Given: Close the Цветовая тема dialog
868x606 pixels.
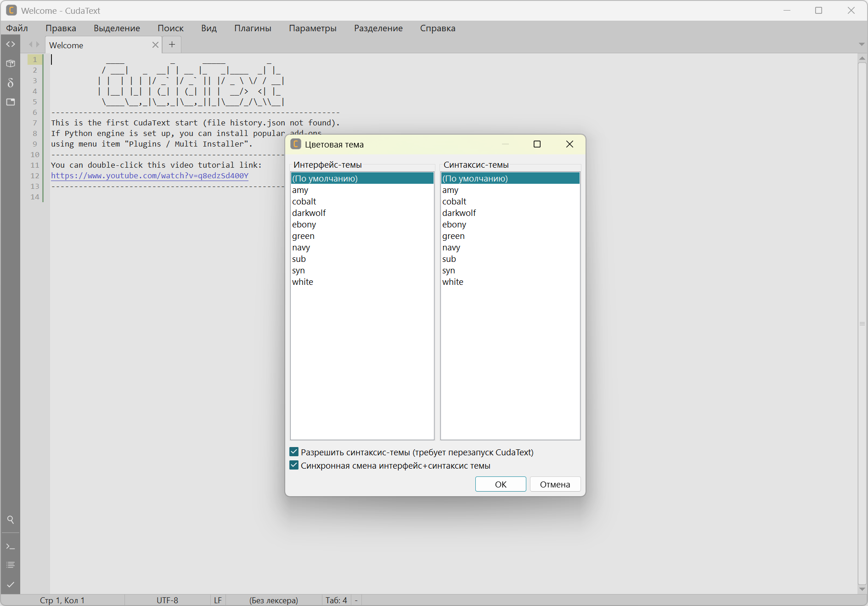Looking at the screenshot, I should click(x=569, y=144).
